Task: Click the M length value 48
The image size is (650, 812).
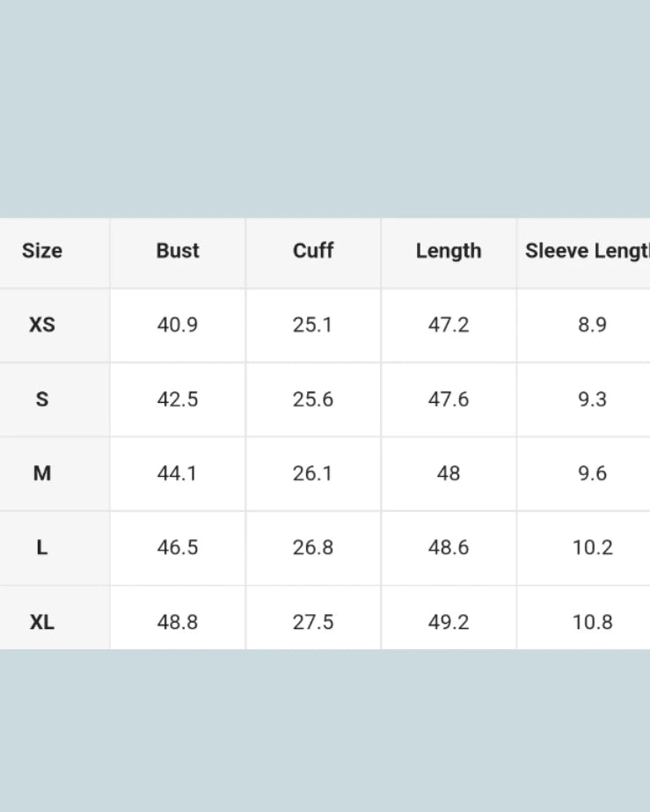Action: pos(449,473)
